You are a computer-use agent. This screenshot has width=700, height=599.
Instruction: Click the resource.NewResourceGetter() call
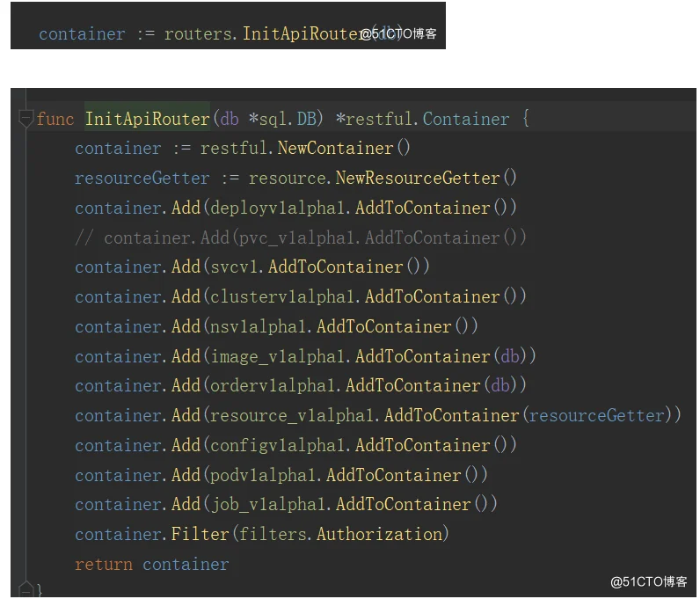pyautogui.click(x=383, y=179)
